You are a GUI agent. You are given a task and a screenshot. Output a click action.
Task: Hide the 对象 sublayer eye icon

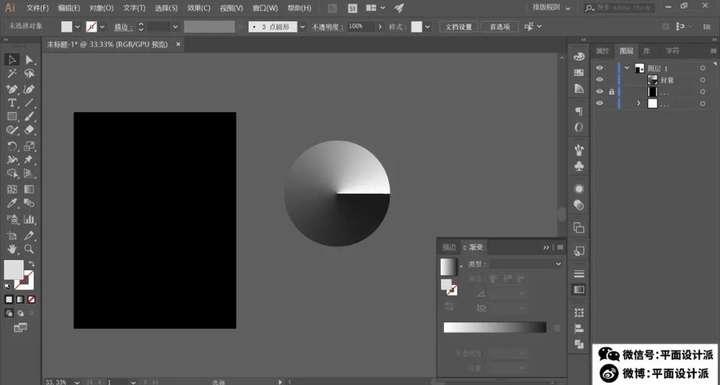[x=599, y=80]
